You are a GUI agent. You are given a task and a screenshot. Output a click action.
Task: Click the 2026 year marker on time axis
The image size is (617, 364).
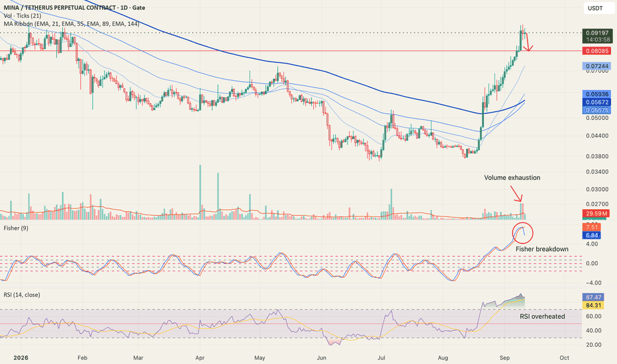[21, 357]
